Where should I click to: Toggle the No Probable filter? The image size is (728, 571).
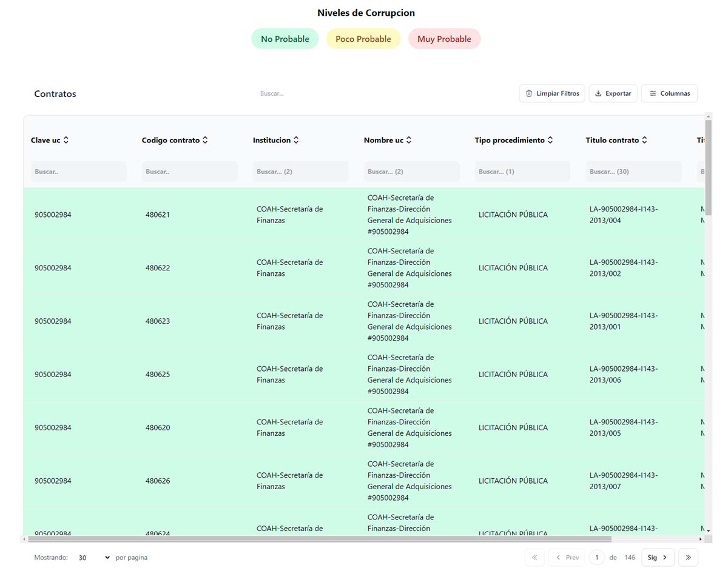click(285, 39)
